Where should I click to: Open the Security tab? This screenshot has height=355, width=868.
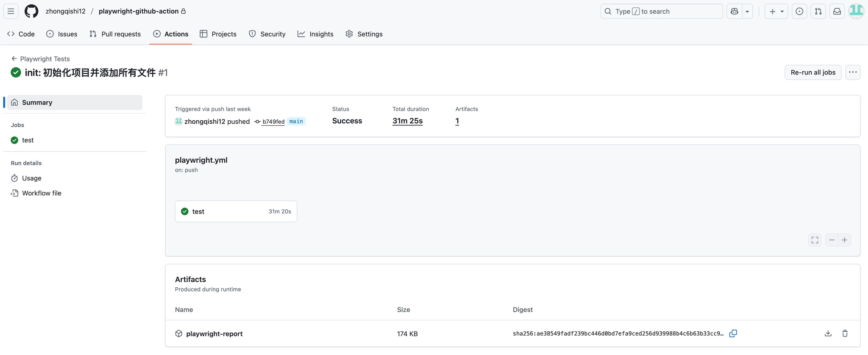pyautogui.click(x=267, y=34)
